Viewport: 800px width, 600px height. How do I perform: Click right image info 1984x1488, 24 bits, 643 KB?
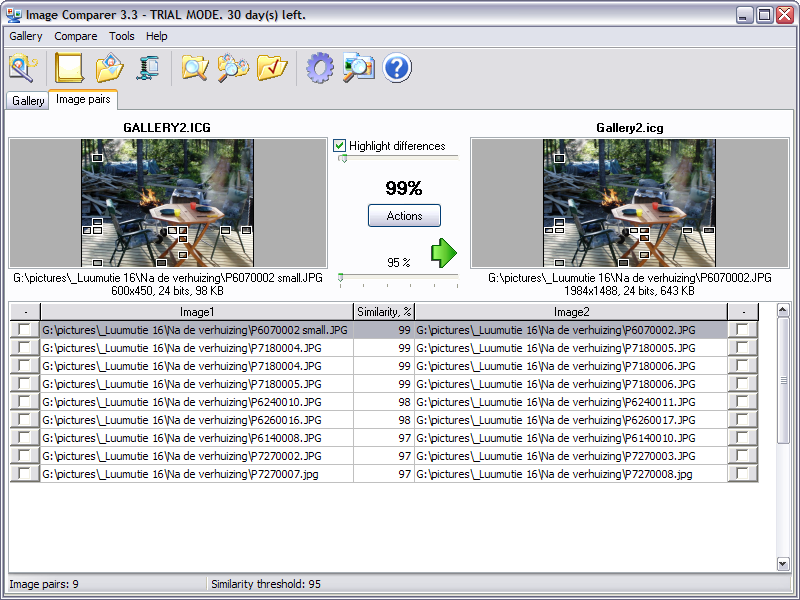point(629,291)
